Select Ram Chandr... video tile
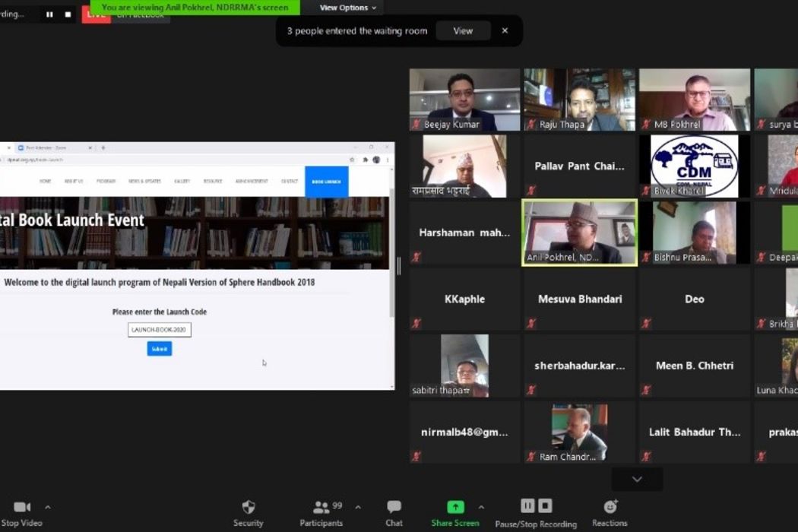Screen dimensions: 798x532 click(580, 432)
